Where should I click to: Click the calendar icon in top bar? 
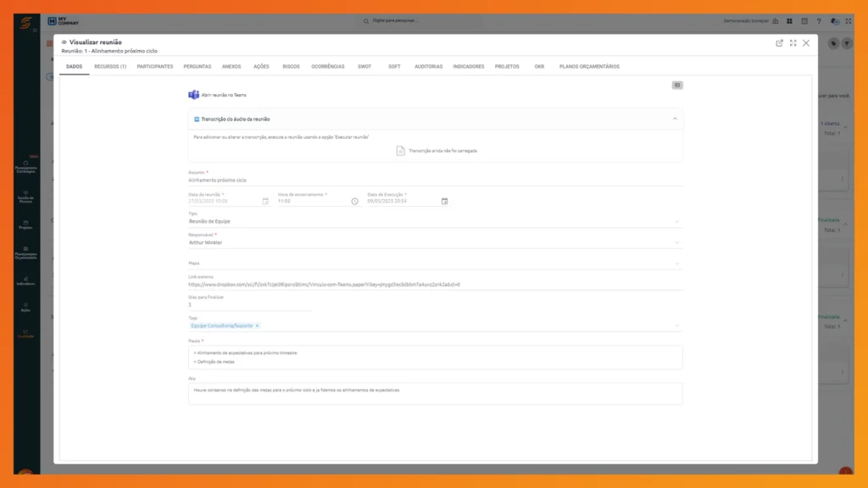804,21
